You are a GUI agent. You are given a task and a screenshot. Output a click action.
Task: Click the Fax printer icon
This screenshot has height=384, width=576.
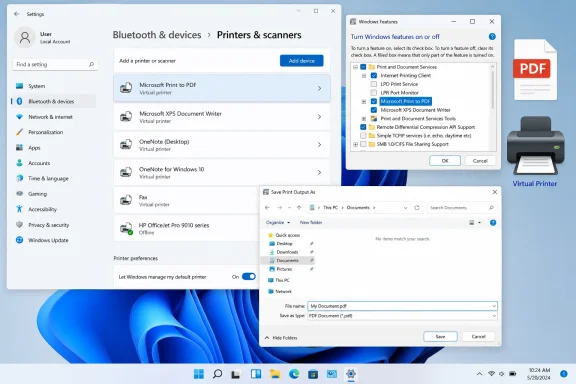click(126, 200)
